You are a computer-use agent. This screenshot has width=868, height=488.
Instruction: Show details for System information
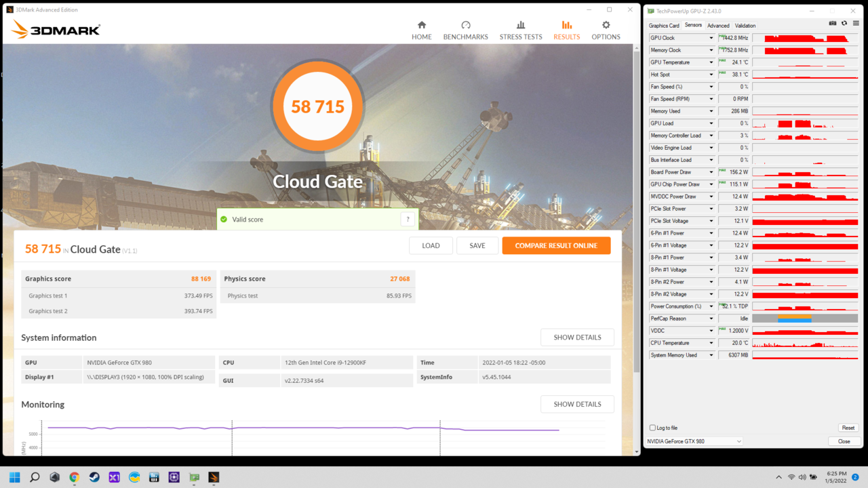point(577,338)
